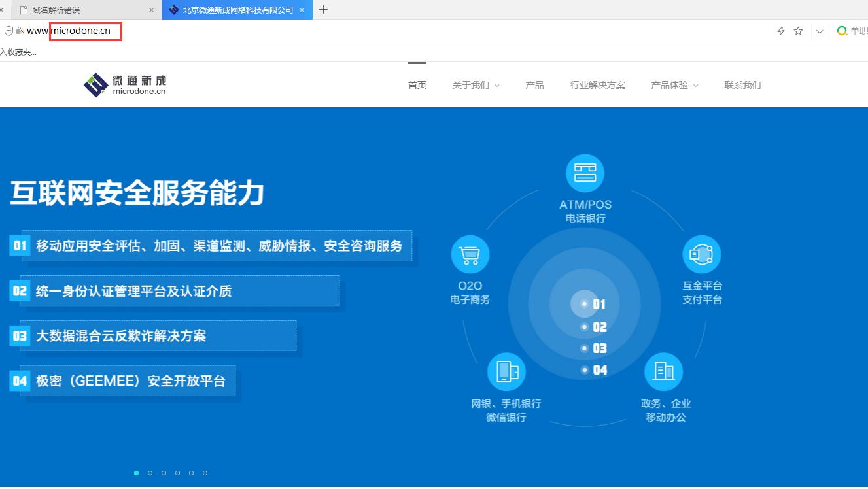Open the 互金平台 支付平台 icon
The image size is (868, 489).
click(701, 254)
